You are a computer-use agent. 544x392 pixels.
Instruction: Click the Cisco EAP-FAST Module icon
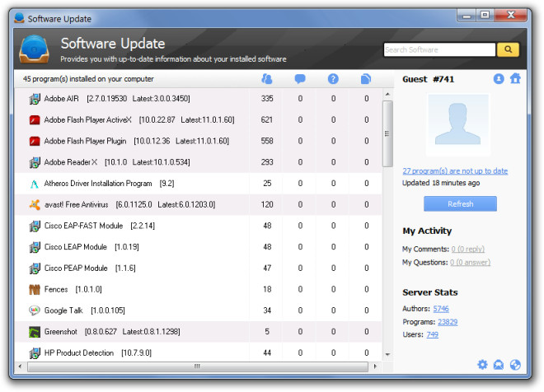35,226
